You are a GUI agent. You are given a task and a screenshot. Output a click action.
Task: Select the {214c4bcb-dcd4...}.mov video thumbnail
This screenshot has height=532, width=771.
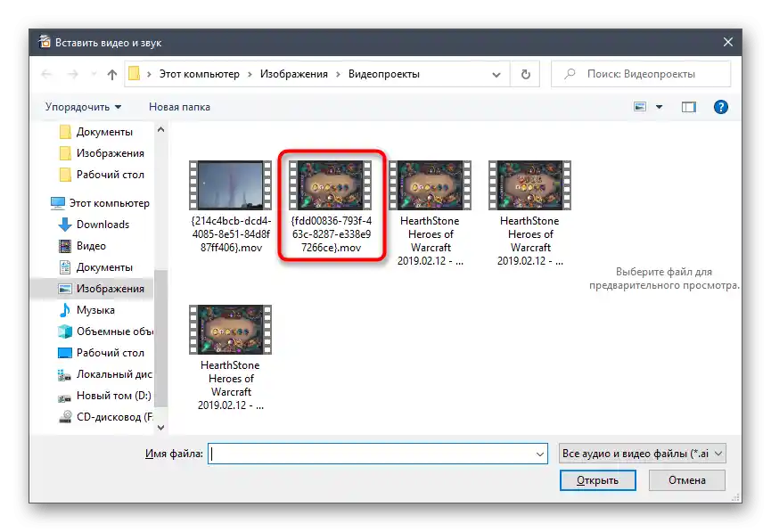(x=231, y=185)
